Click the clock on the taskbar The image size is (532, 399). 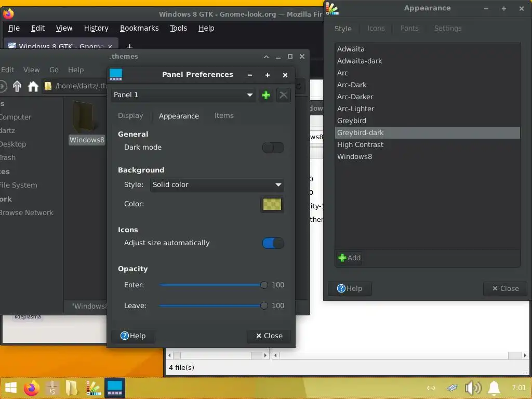click(x=519, y=388)
